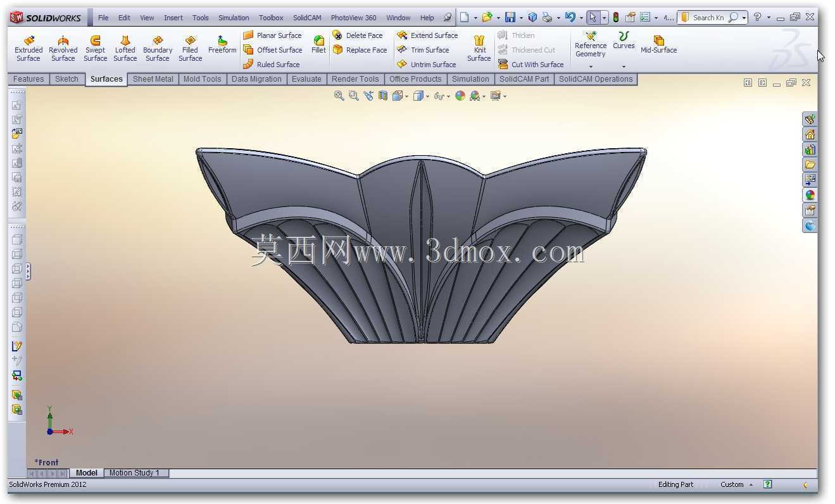Open the PhotoView 360 menu
This screenshot has width=835, height=504.
(353, 18)
